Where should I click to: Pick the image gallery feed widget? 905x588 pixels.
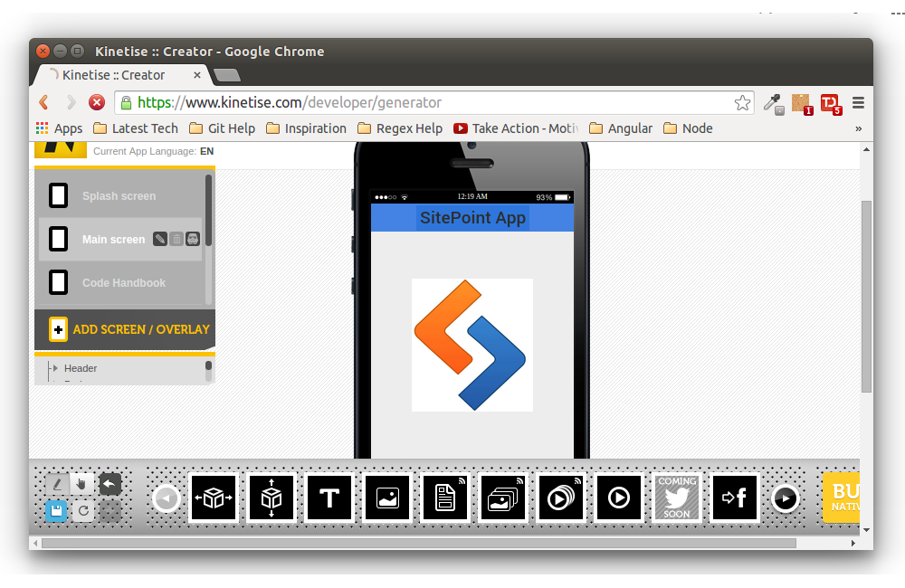503,498
